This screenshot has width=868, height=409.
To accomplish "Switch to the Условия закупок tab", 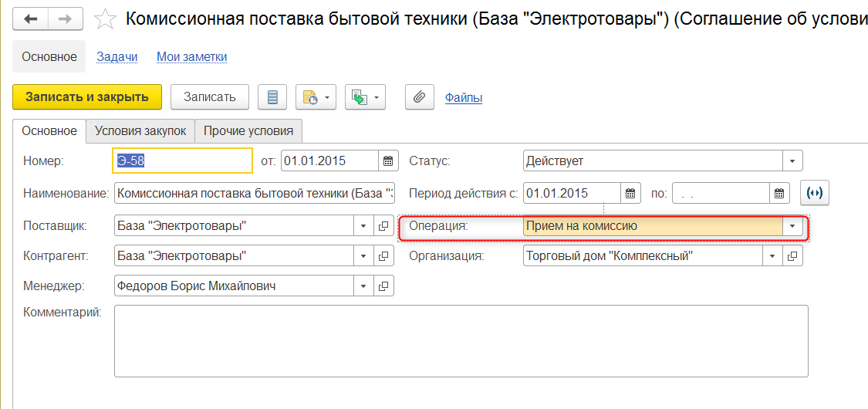I will tap(140, 131).
